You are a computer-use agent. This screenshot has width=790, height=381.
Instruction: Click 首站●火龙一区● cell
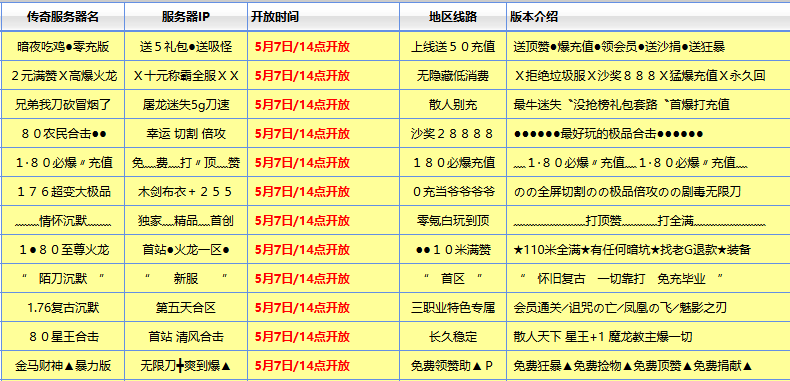click(186, 249)
